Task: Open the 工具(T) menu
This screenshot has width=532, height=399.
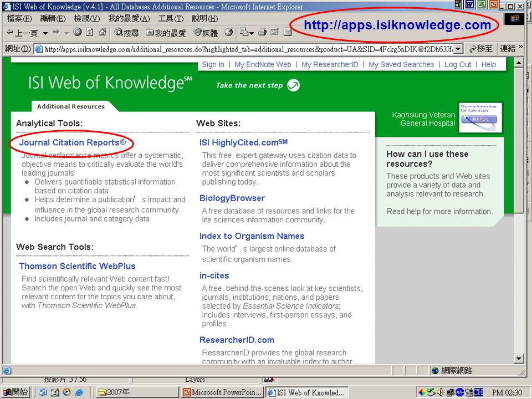Action: [171, 18]
